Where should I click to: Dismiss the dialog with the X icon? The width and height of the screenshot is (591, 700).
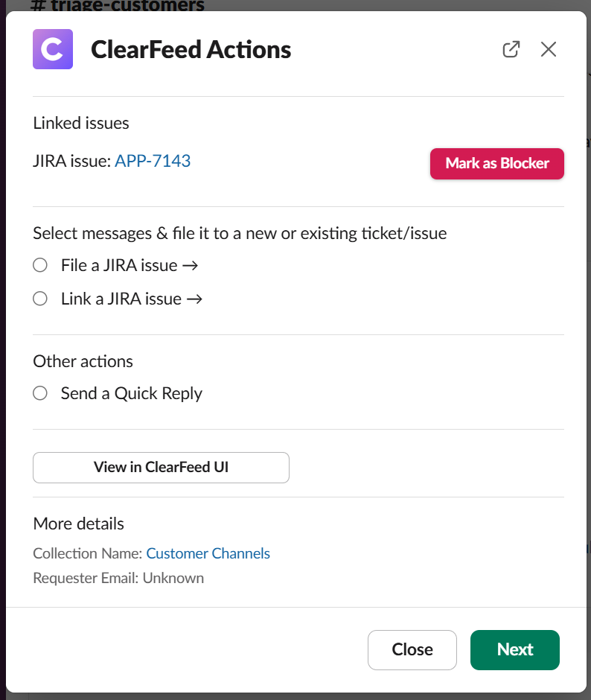[x=549, y=50]
